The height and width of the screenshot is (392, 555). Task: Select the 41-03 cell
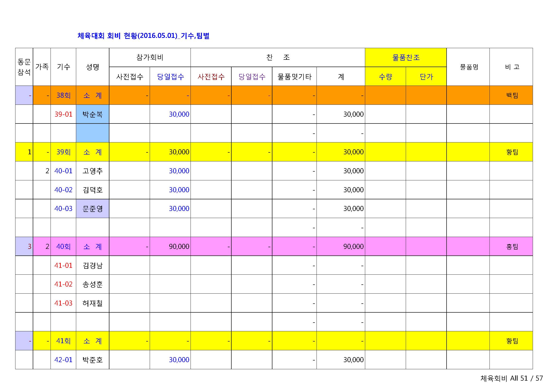click(63, 303)
